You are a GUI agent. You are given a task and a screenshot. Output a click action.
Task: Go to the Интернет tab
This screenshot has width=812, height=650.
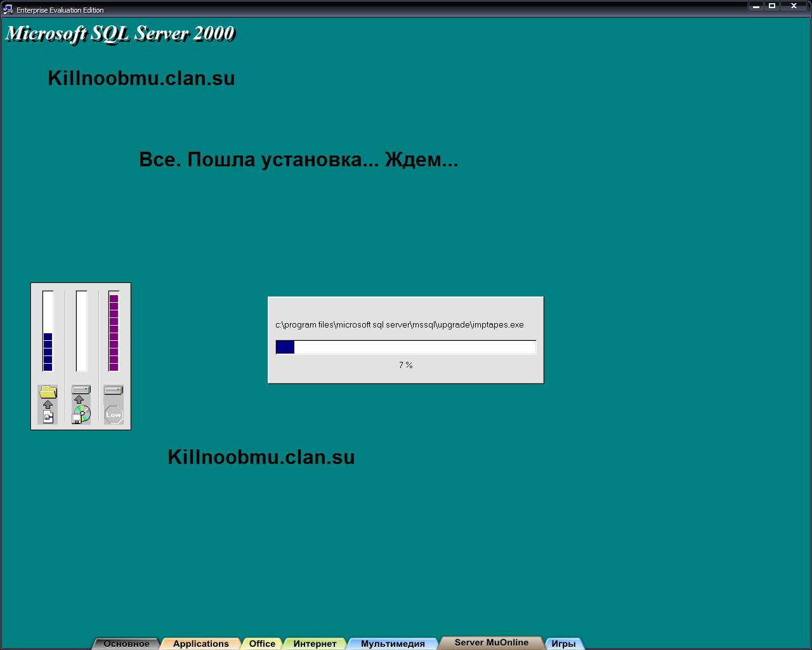(315, 644)
